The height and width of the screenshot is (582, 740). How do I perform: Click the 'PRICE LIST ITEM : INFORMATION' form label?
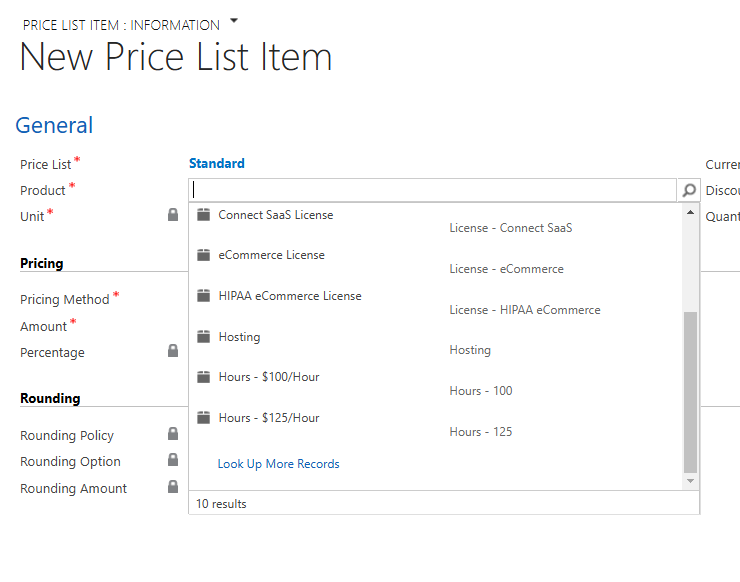121,25
